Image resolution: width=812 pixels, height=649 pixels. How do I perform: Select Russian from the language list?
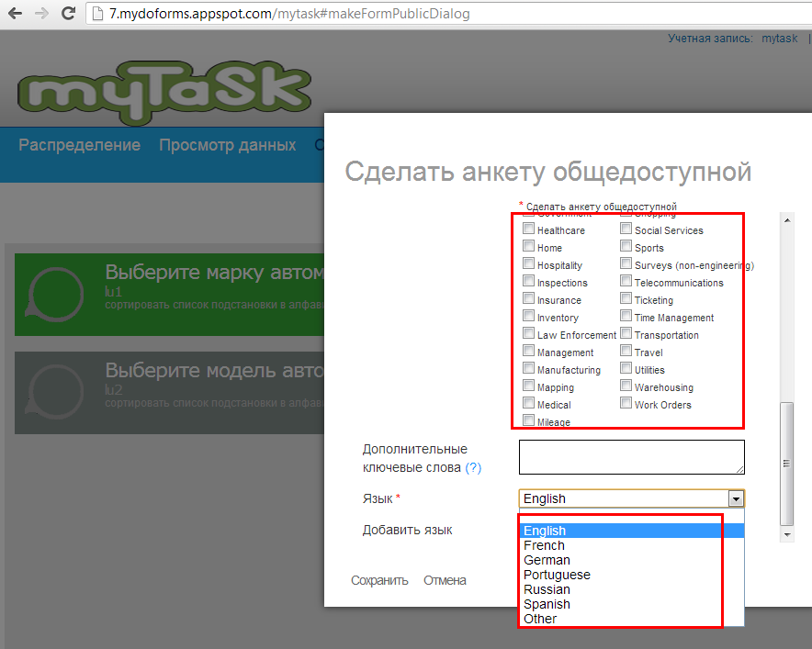(x=547, y=589)
